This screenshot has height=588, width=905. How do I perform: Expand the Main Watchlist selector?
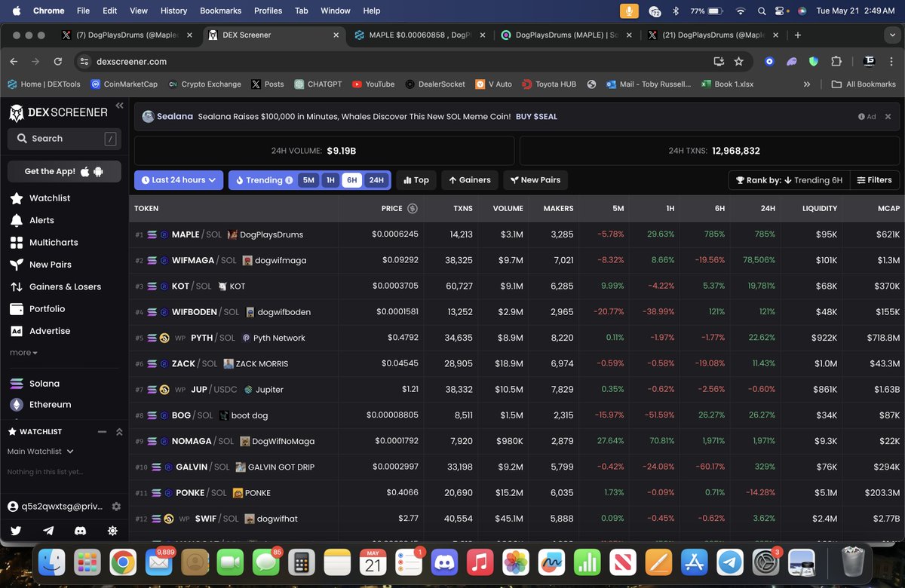click(39, 451)
